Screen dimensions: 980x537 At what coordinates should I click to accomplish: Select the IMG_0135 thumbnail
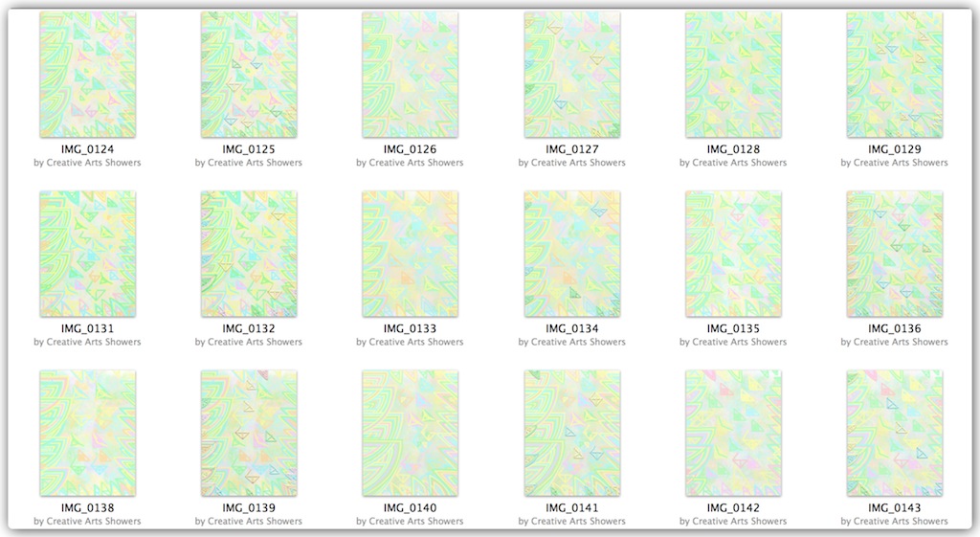pos(733,254)
